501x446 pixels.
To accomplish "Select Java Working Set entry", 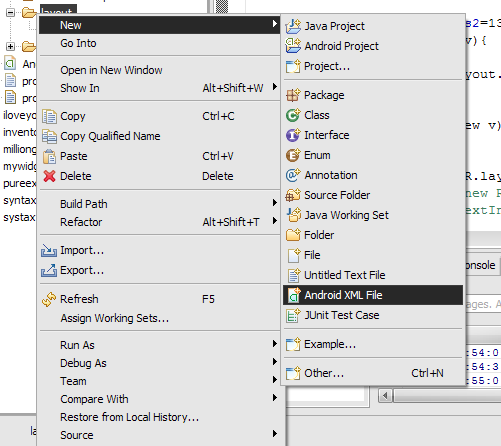I will (x=373, y=215).
